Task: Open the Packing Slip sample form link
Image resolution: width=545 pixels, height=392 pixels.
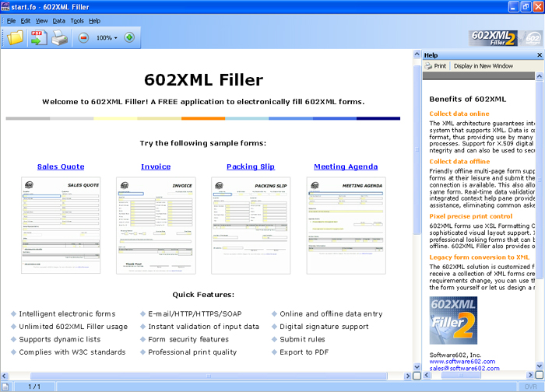Action: coord(251,166)
